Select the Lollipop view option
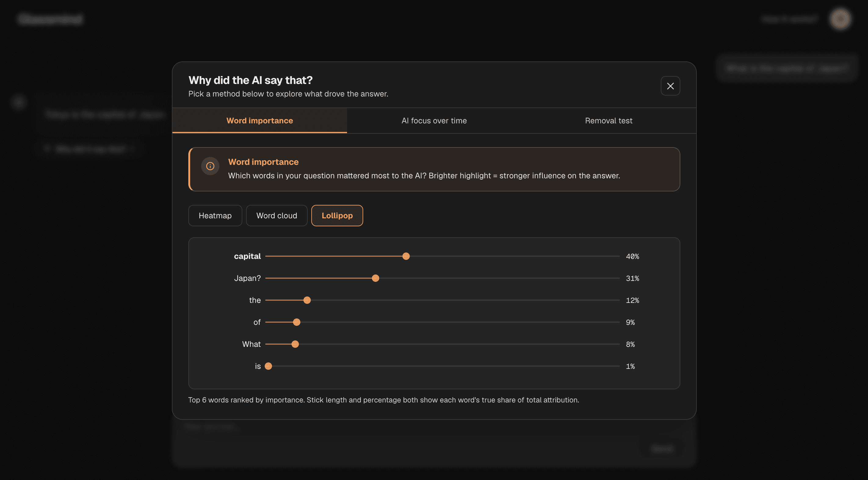The height and width of the screenshot is (480, 868). coord(337,215)
